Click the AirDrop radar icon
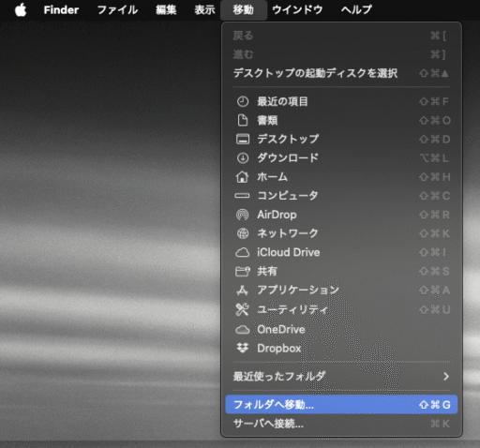This screenshot has height=448, width=480. 243,215
